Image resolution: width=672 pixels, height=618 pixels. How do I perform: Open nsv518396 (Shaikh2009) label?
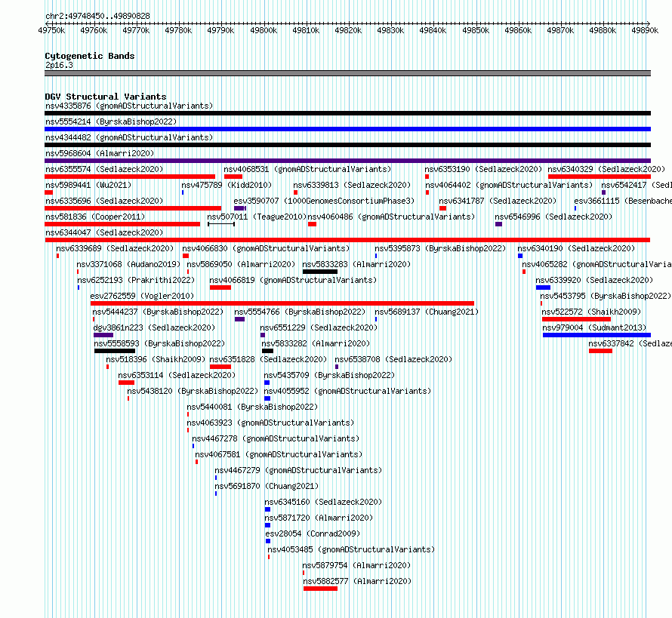[x=156, y=359]
